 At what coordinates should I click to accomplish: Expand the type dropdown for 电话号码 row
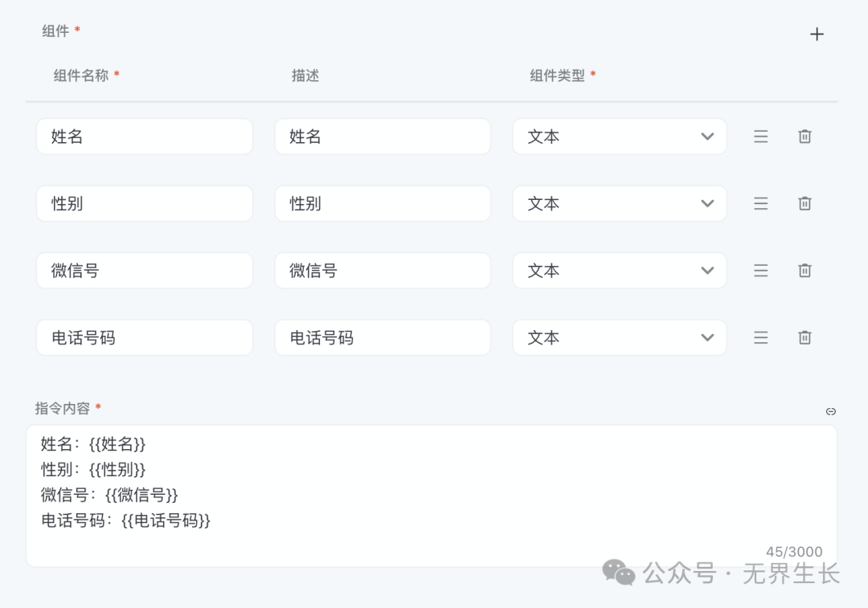pyautogui.click(x=619, y=337)
